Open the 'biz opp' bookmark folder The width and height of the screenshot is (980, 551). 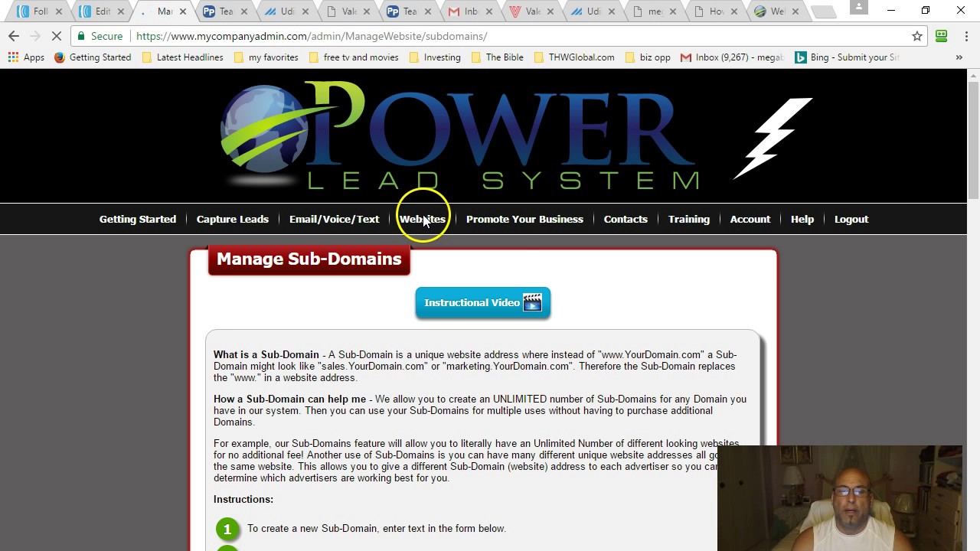648,57
